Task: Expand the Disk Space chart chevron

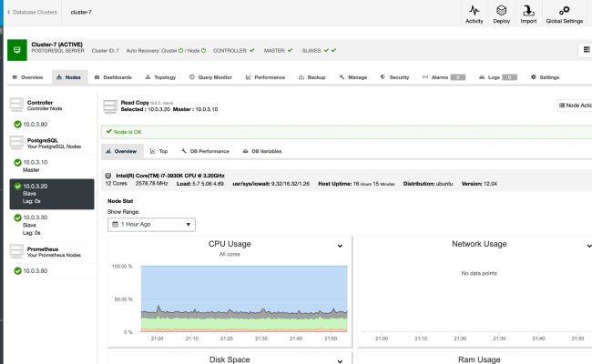Action: tap(341, 361)
